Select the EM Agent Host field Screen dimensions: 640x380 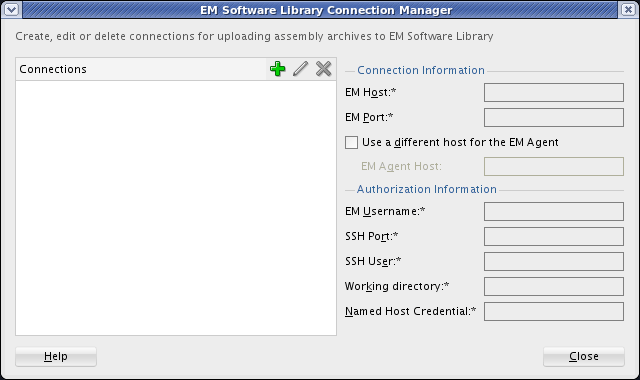pyautogui.click(x=554, y=167)
